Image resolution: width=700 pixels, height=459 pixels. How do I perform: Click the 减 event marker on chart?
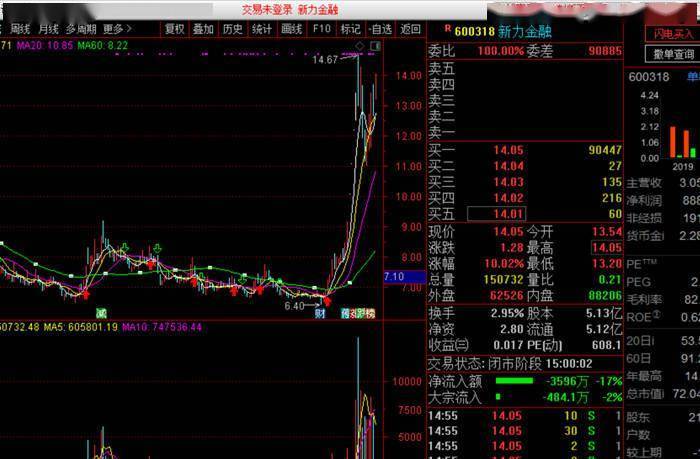102,313
